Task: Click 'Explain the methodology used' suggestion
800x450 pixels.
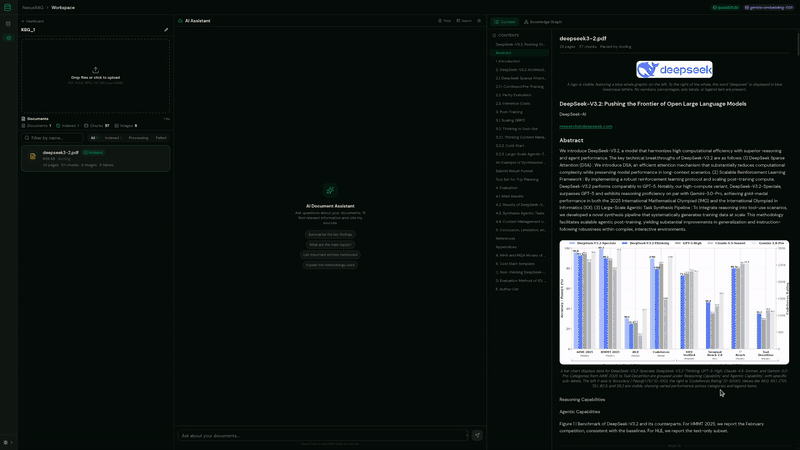Action: pyautogui.click(x=330, y=265)
